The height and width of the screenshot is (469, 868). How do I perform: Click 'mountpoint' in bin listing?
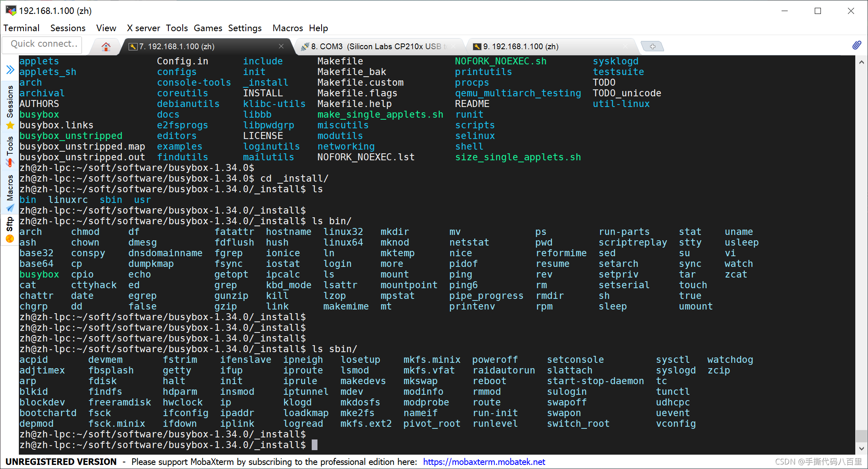point(409,285)
